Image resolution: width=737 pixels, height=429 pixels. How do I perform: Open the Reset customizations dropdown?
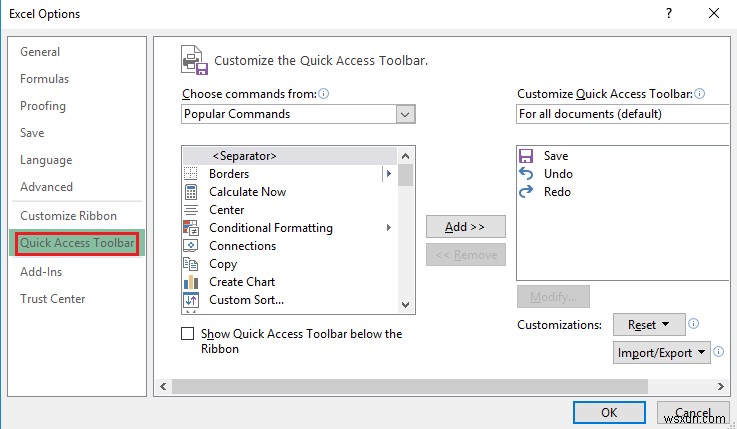pyautogui.click(x=648, y=325)
